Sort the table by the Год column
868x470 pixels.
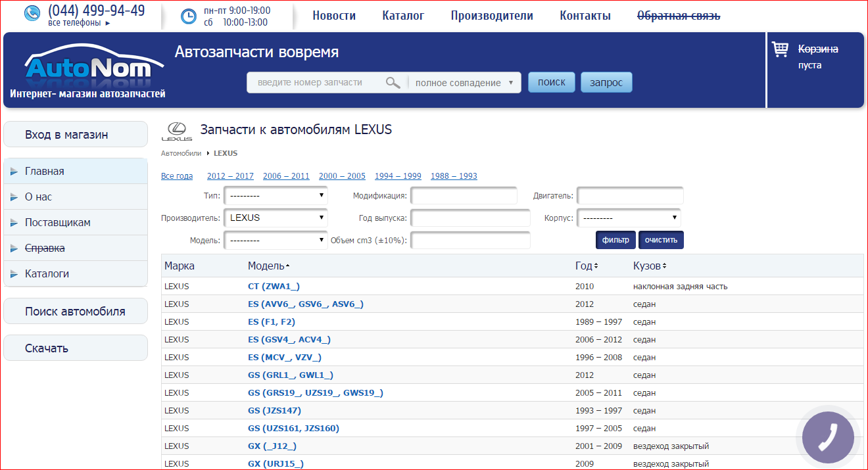(587, 266)
